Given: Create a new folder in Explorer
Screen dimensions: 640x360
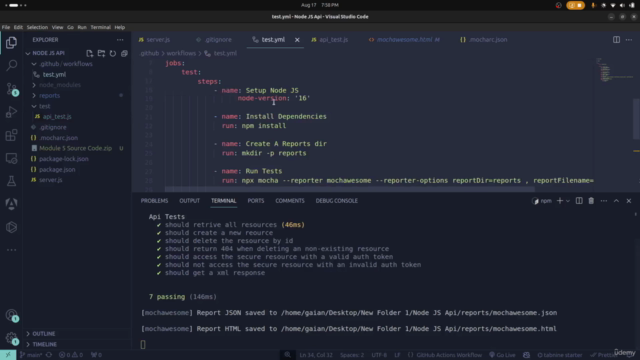Looking at the screenshot, I should 101,53.
